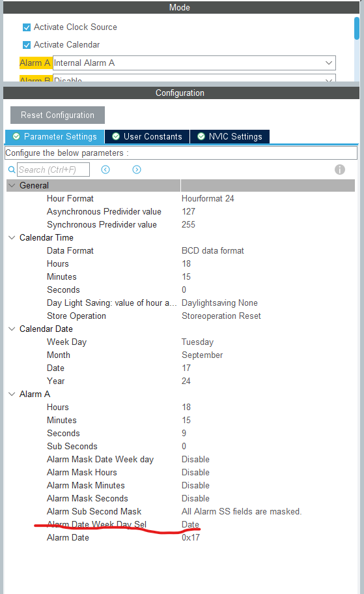Toggle Activate Calendar checkbox

(27, 45)
